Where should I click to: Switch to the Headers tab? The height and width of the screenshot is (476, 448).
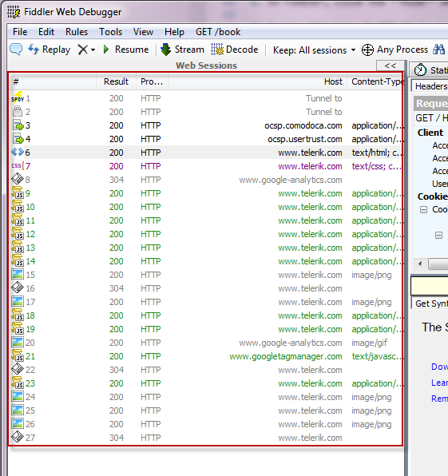click(x=430, y=86)
